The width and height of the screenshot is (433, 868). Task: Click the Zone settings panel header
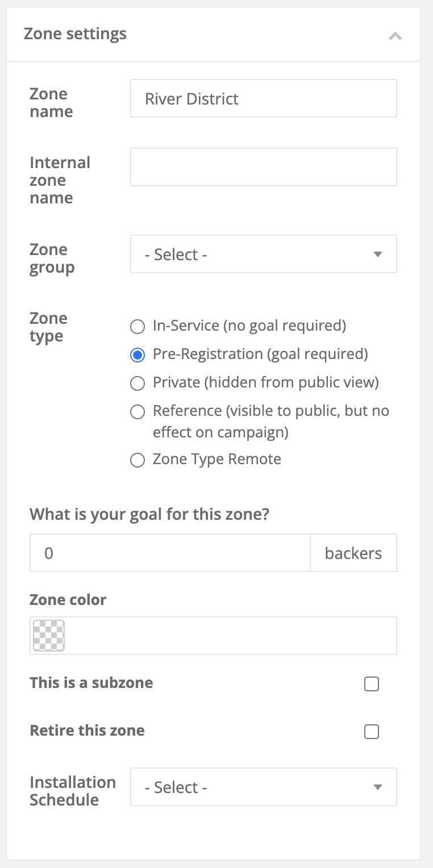pyautogui.click(x=75, y=34)
